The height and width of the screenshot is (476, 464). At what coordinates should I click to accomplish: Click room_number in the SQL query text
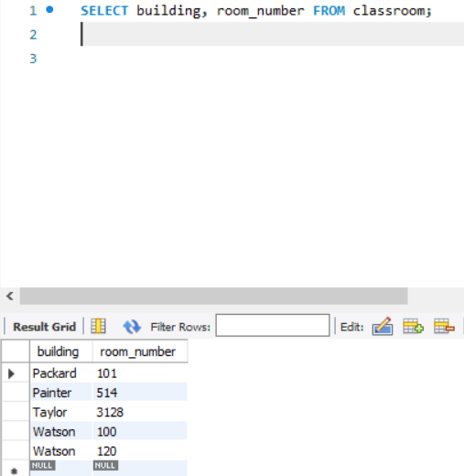(x=260, y=11)
